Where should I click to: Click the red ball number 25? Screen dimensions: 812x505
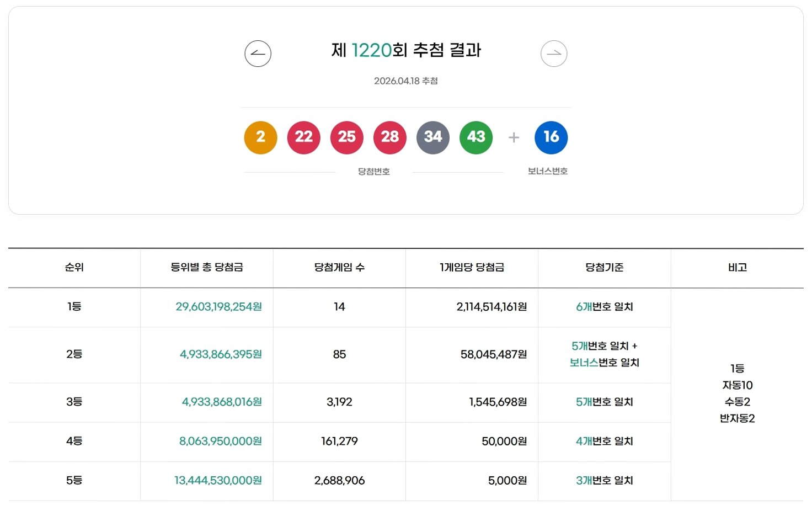[x=346, y=137]
